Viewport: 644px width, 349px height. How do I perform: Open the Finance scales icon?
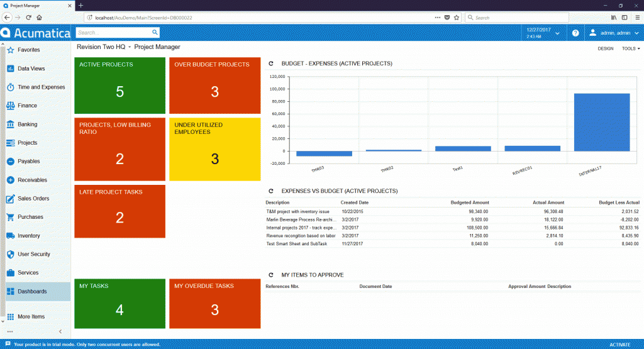click(x=11, y=106)
